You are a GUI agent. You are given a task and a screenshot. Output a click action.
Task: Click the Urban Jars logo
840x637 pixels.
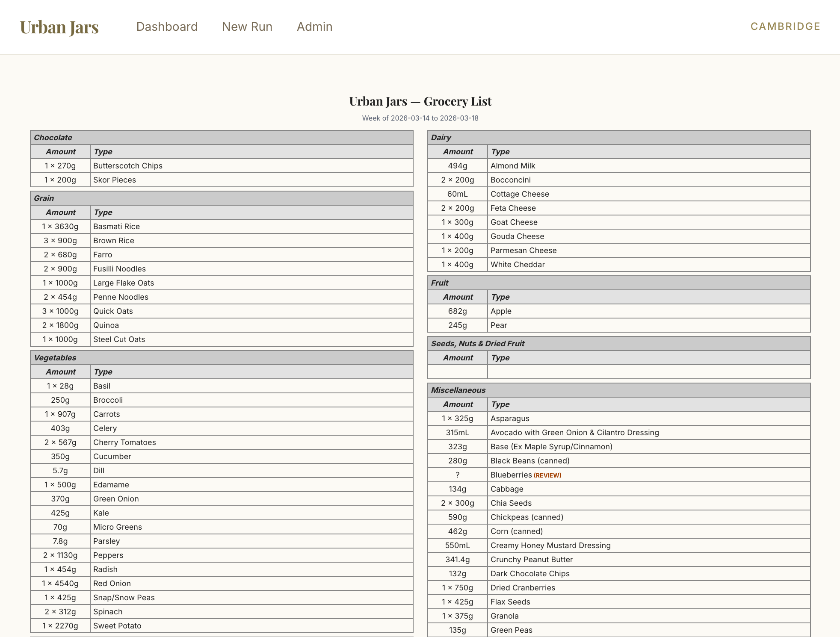(59, 27)
